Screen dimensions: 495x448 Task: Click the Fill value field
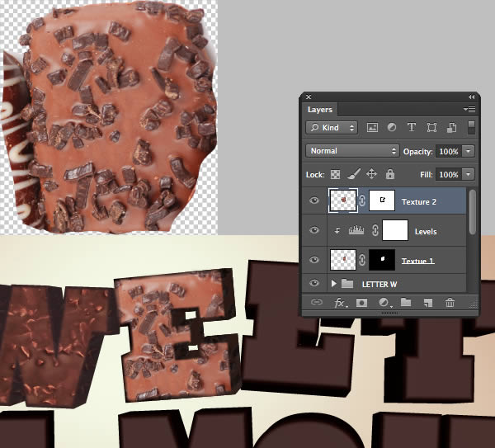pos(448,174)
